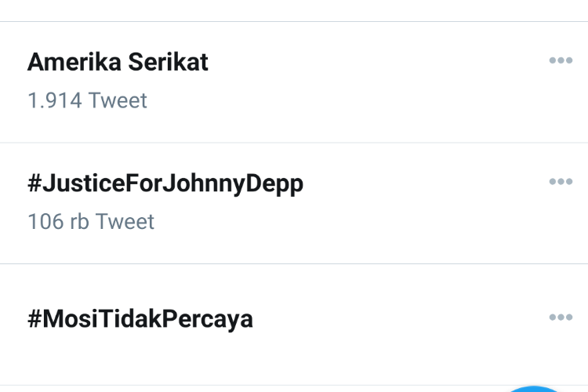Image resolution: width=588 pixels, height=392 pixels.
Task: Click the number 106 under JusticeForJohnnyDepp
Action: pos(45,221)
